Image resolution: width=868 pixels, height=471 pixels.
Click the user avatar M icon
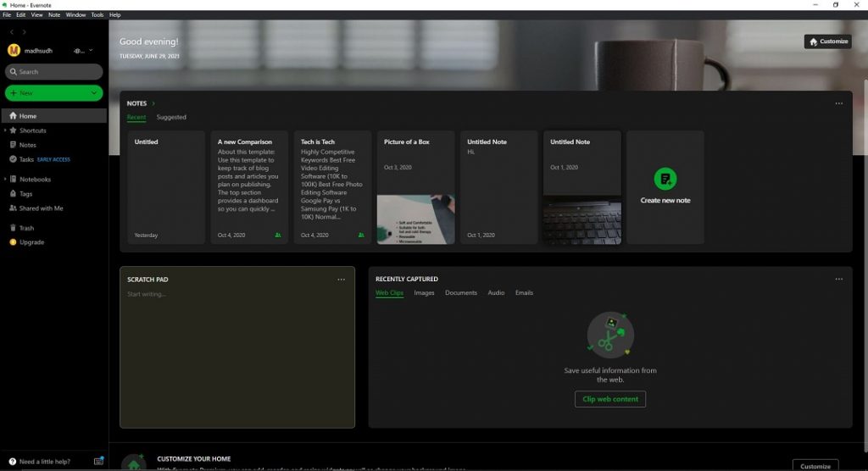pos(14,50)
